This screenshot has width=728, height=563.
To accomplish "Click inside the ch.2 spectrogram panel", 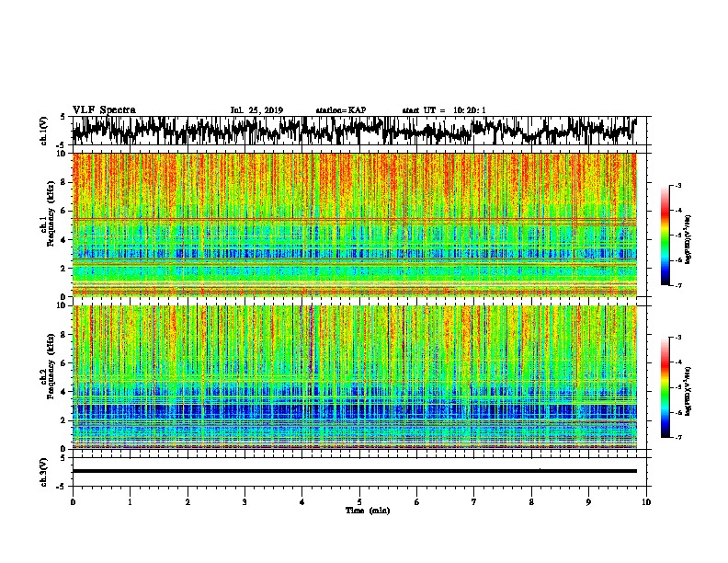I will pos(354,377).
